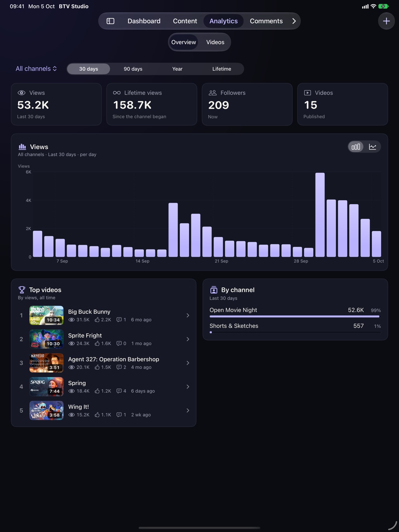This screenshot has height=532, width=399.
Task: Open the Followers 209 card
Action: [247, 104]
